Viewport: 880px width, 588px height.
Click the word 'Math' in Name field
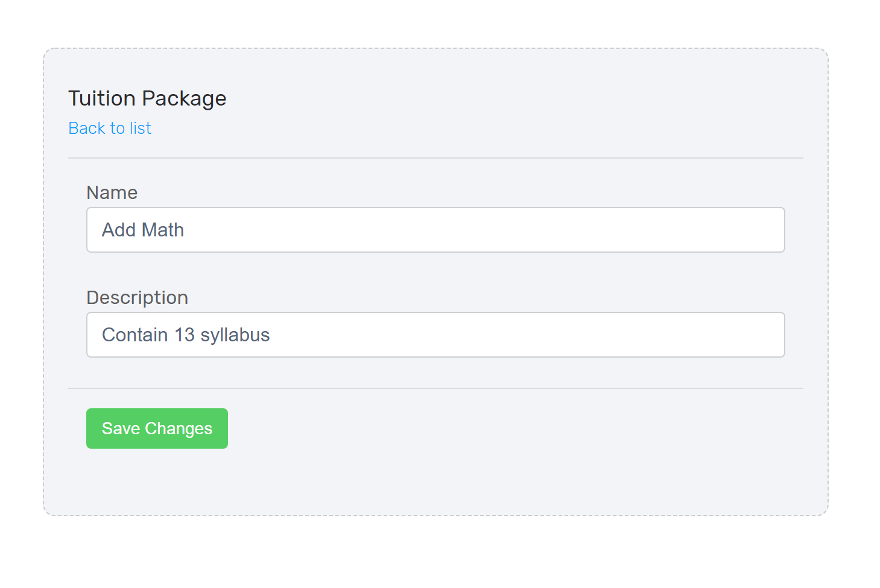coord(163,230)
